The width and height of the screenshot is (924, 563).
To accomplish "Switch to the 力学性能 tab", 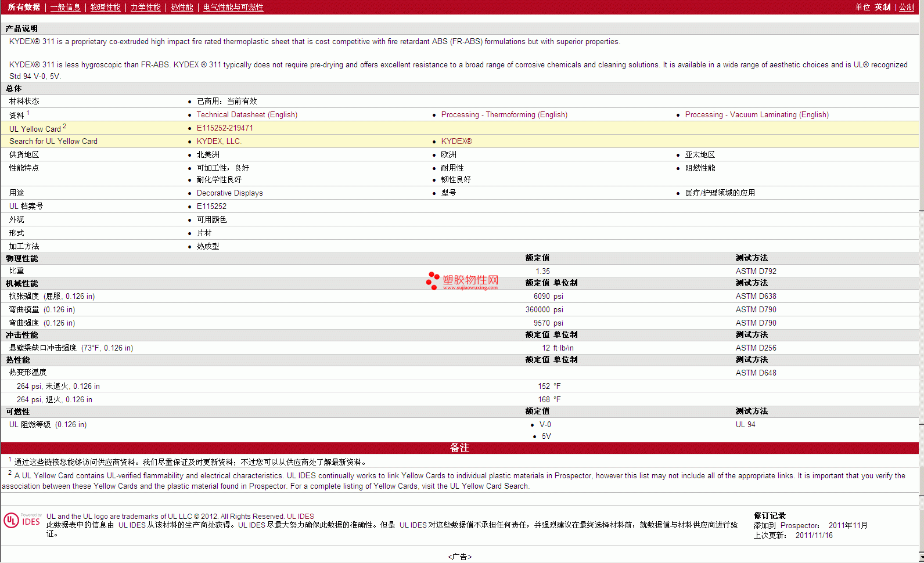I will click(145, 7).
